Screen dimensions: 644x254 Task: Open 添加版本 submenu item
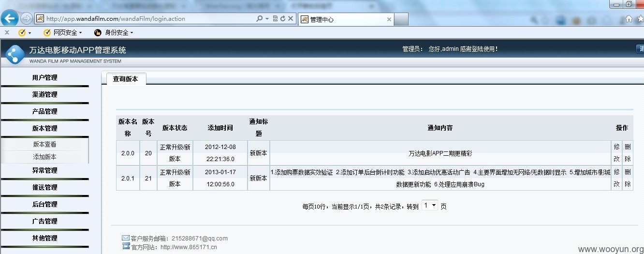coord(44,157)
